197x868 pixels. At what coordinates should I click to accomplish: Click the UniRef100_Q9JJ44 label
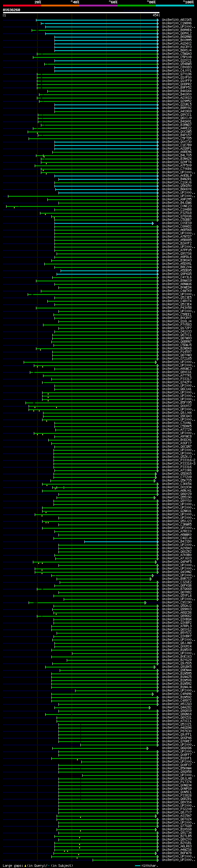(177, 413)
